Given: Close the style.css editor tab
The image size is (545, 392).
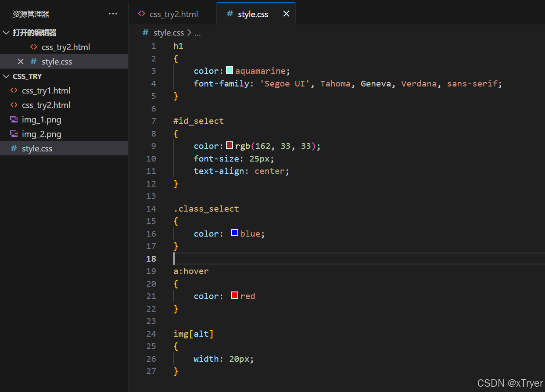Looking at the screenshot, I should [x=286, y=14].
